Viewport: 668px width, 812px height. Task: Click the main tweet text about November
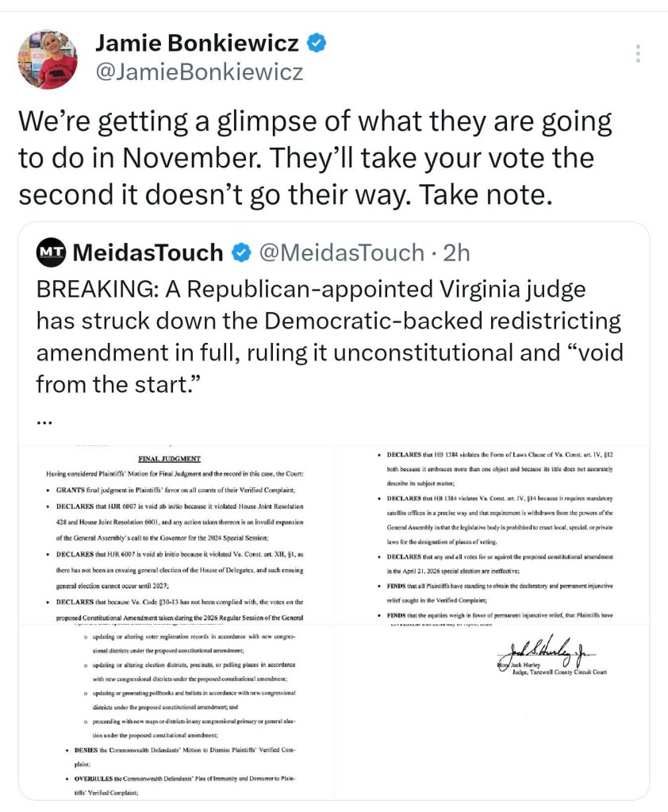[315, 158]
